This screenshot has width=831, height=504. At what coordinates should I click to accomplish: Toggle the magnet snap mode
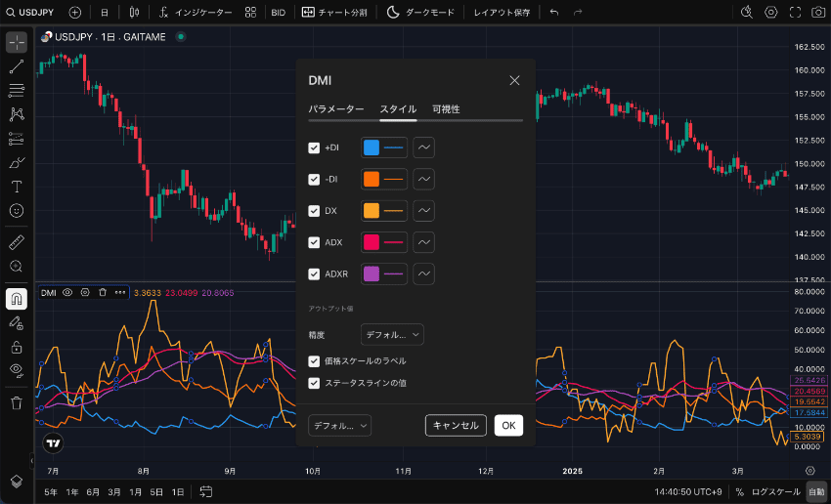[x=17, y=299]
